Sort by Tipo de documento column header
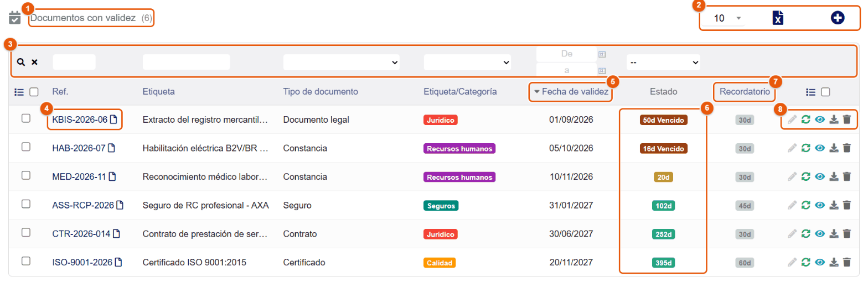Screen dimensions: 868x287 (x=321, y=92)
